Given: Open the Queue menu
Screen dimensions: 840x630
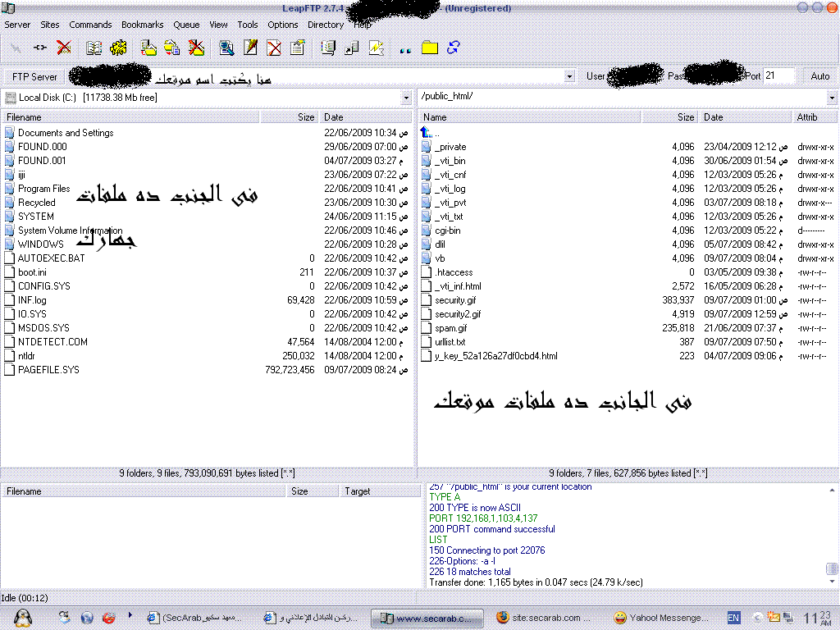Looking at the screenshot, I should pyautogui.click(x=186, y=25).
